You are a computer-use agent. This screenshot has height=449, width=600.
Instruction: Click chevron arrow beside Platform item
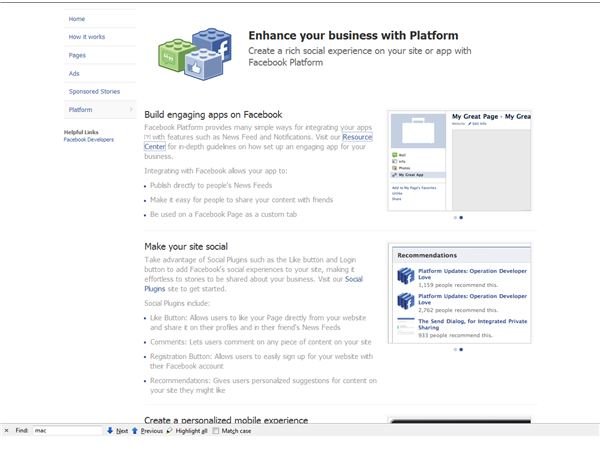click(131, 109)
